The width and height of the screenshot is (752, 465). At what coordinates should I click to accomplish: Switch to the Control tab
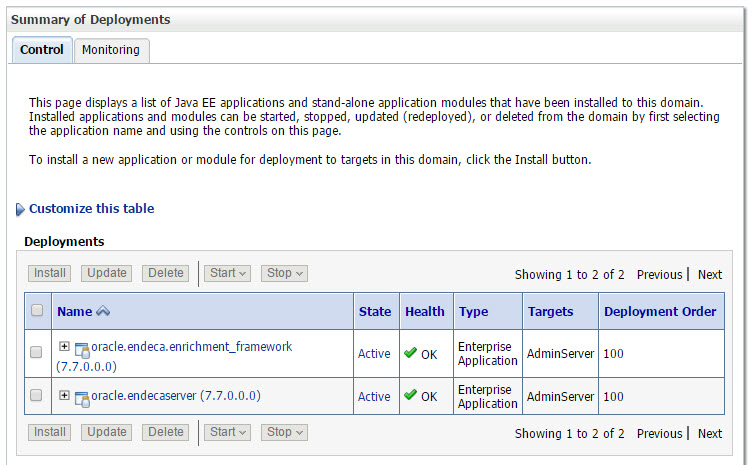[x=42, y=50]
